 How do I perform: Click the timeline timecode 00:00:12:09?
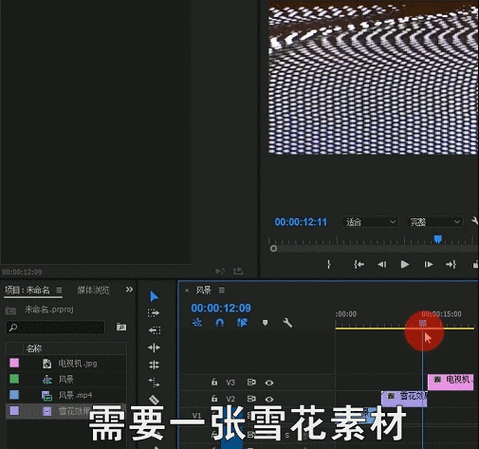(221, 308)
